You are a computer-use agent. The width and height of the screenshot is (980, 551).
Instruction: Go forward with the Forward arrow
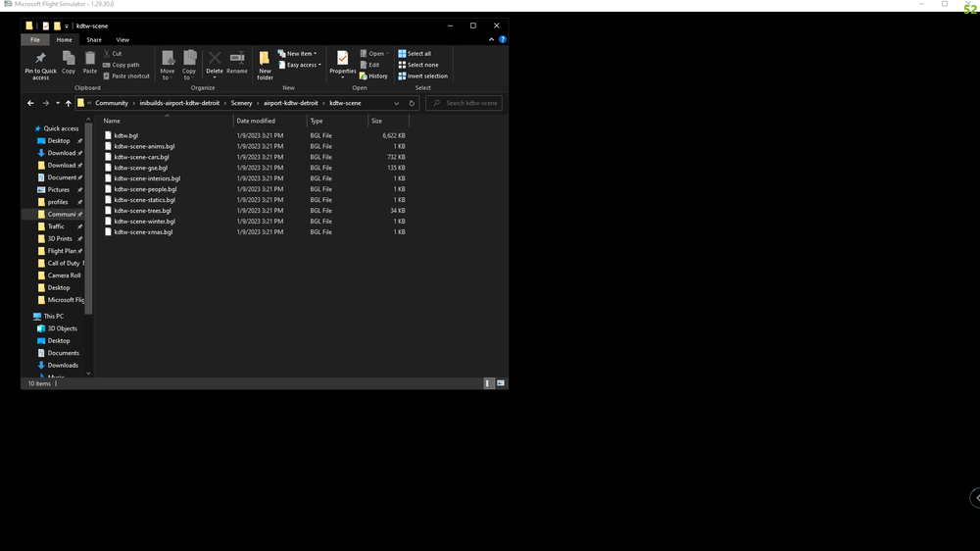45,103
